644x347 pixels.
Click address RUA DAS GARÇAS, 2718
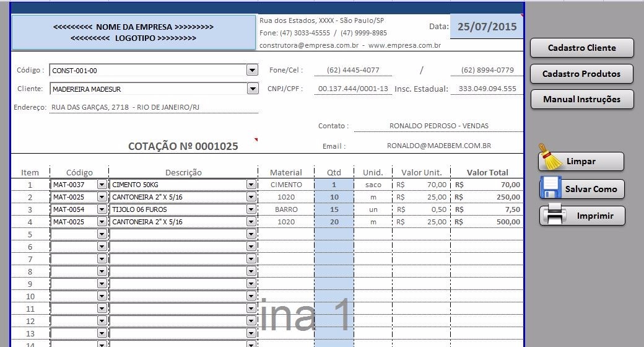pos(125,107)
